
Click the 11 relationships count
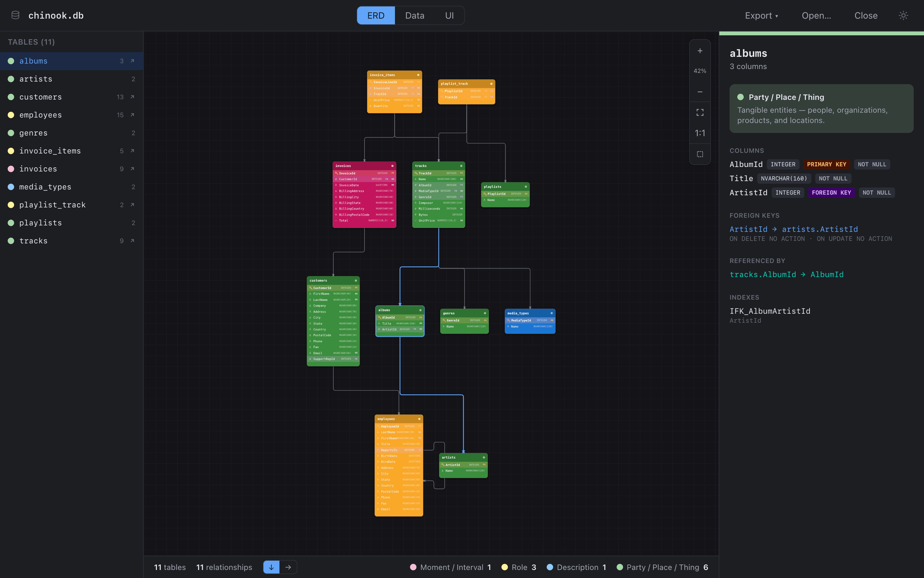[224, 567]
